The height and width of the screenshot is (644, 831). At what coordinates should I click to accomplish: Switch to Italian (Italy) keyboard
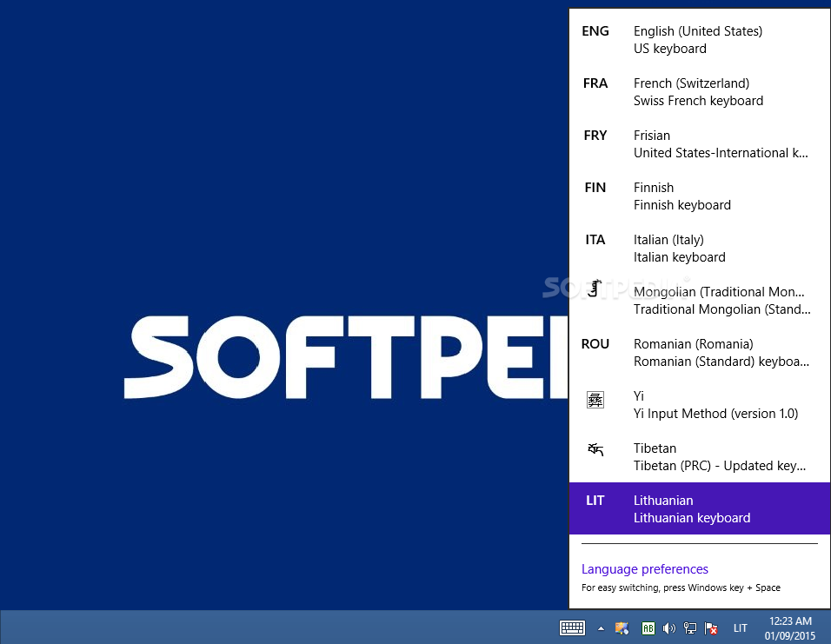coord(700,248)
